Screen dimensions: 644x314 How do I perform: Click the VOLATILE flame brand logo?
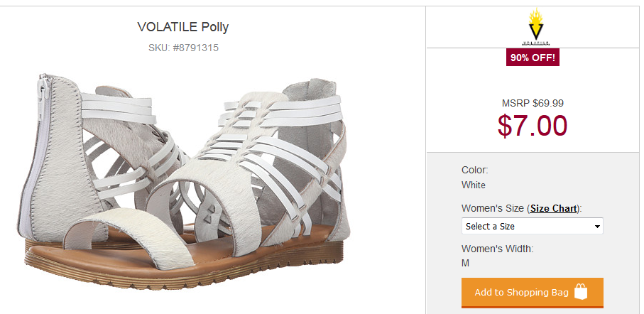pyautogui.click(x=535, y=27)
